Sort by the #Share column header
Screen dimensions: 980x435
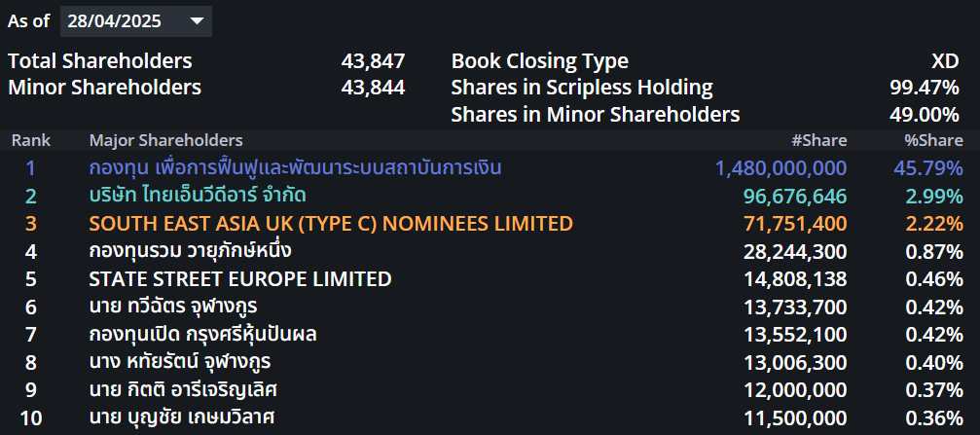coord(818,140)
